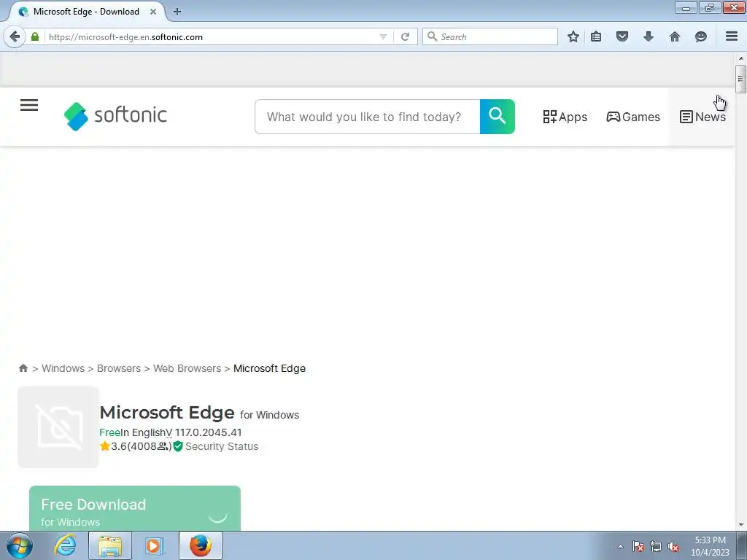
Task: Click the green padlock site identity icon
Action: 35,36
